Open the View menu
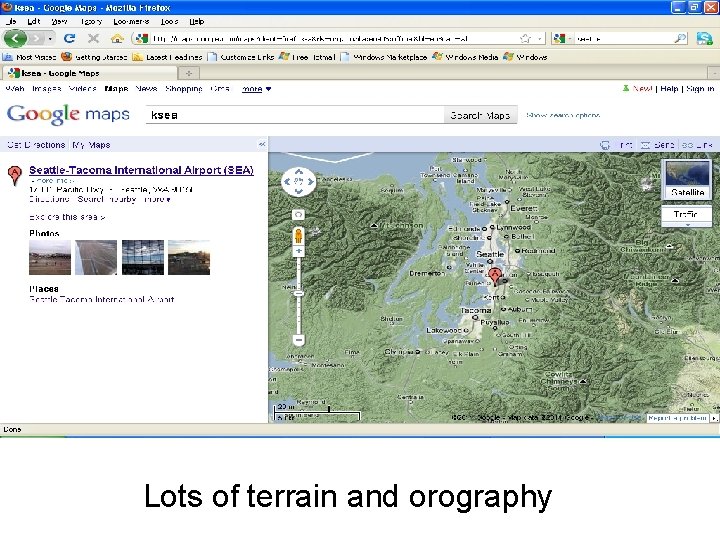The image size is (720, 540). (59, 22)
